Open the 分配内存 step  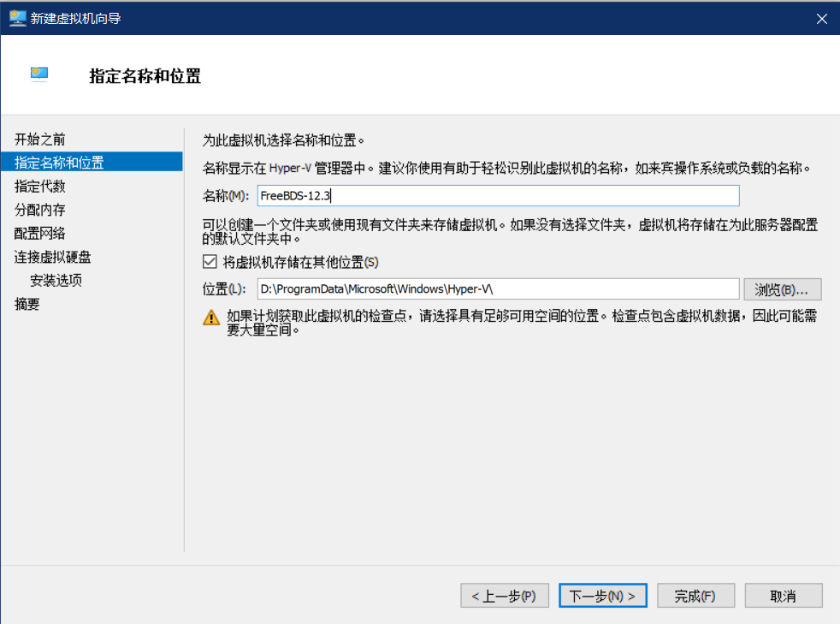coord(39,210)
